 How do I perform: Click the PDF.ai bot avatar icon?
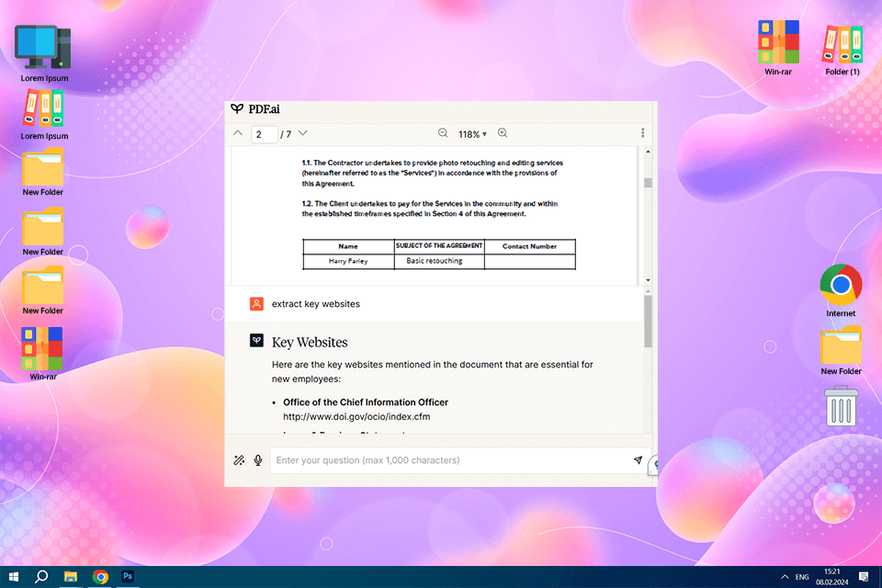(x=256, y=341)
